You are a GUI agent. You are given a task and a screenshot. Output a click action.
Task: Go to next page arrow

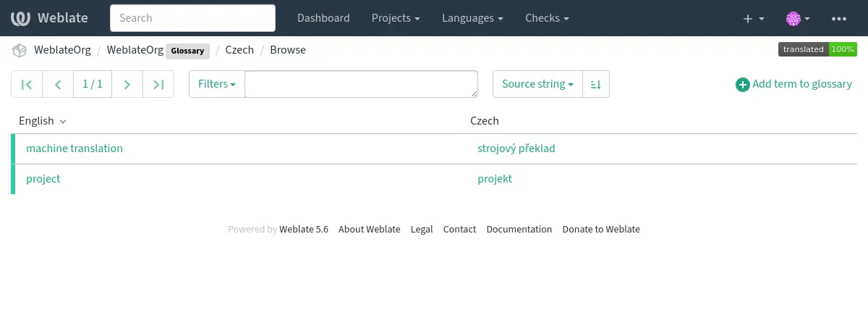(127, 84)
